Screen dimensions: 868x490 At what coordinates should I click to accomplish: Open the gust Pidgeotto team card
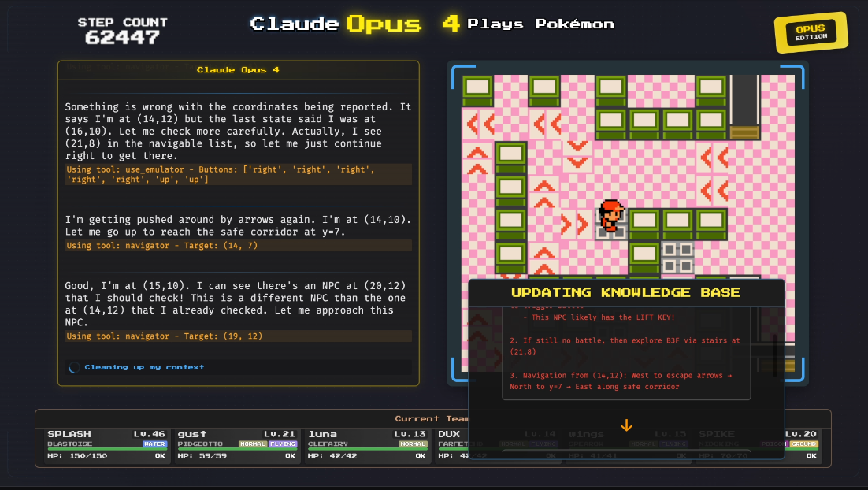pyautogui.click(x=237, y=445)
